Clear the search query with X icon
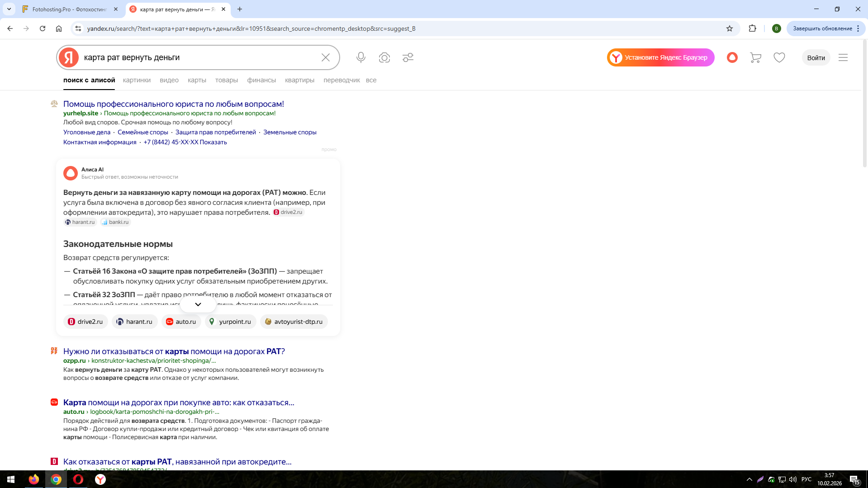The height and width of the screenshot is (488, 868). tap(326, 57)
